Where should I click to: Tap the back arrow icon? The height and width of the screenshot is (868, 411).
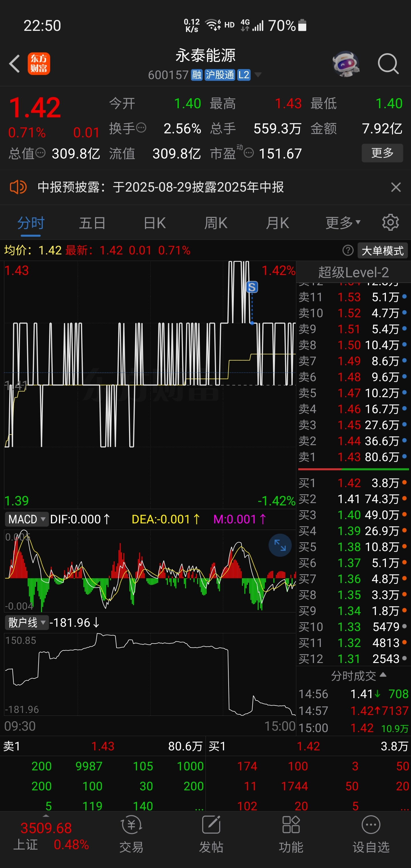pyautogui.click(x=14, y=63)
